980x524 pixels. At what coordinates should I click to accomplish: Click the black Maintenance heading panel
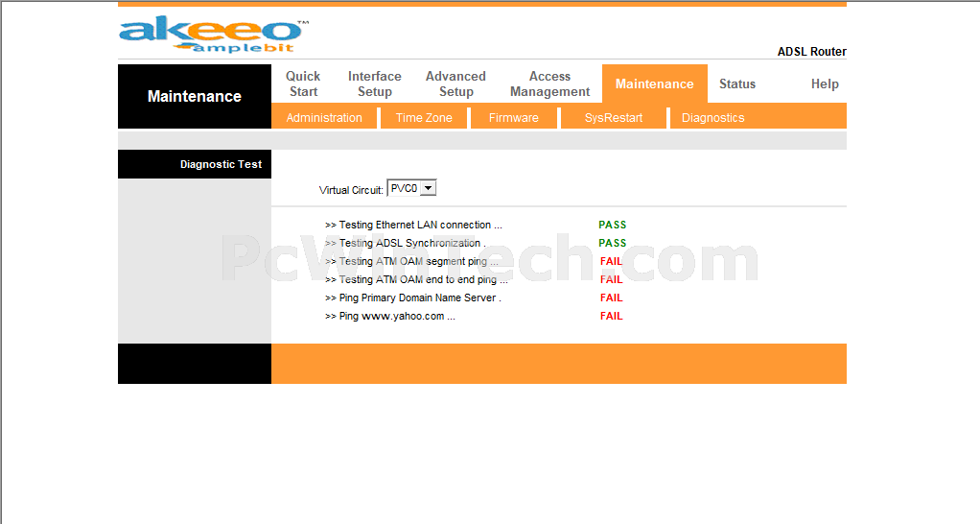(195, 96)
